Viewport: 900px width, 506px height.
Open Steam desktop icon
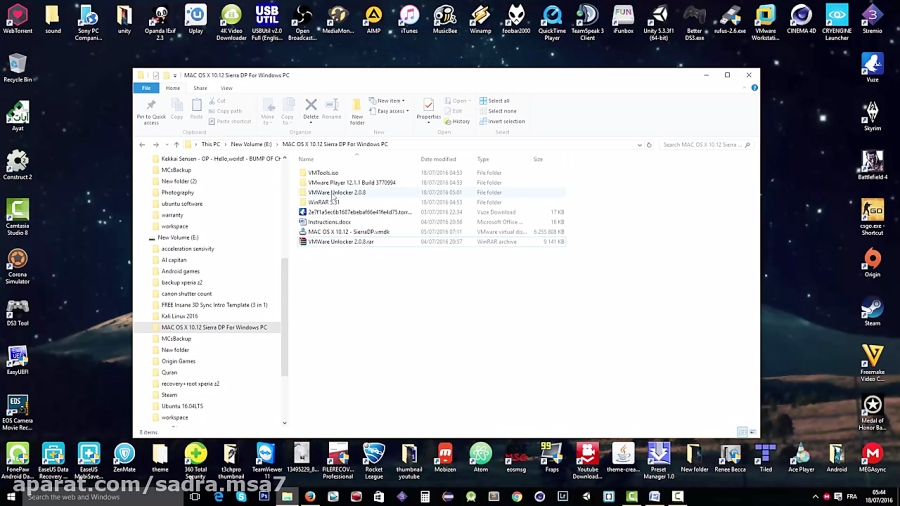coord(872,312)
